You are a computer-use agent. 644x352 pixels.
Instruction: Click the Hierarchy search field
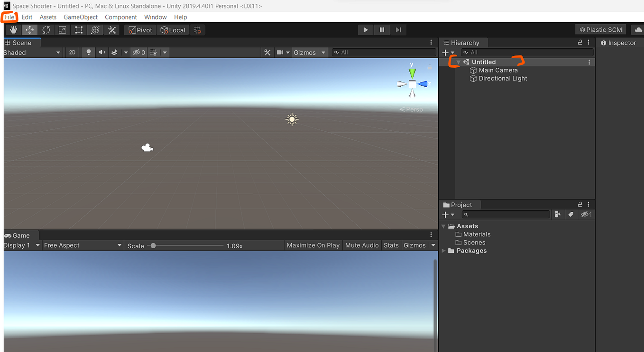tap(527, 52)
